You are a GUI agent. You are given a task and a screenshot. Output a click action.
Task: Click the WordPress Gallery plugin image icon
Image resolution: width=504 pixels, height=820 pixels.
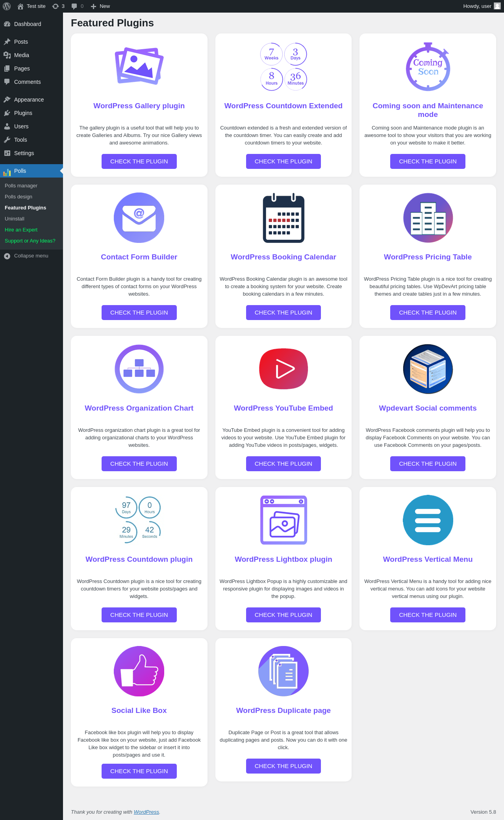[139, 66]
